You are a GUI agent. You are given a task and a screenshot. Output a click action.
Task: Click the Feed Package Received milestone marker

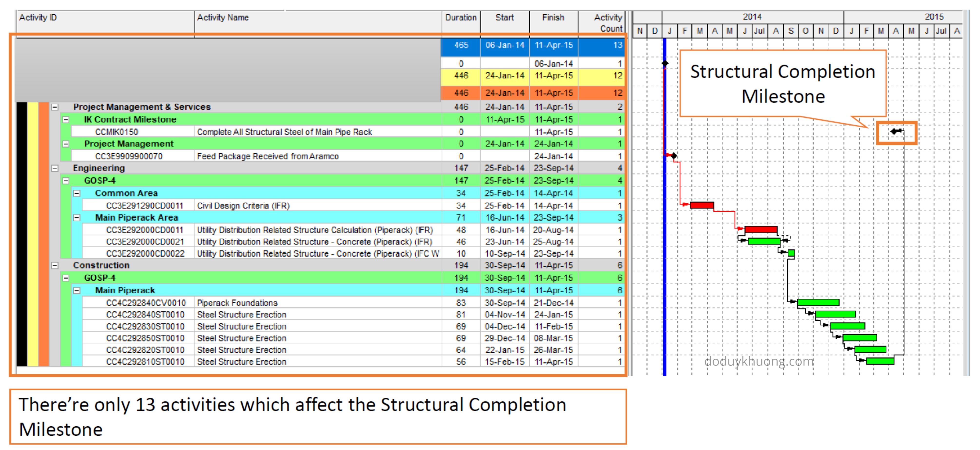pos(674,155)
